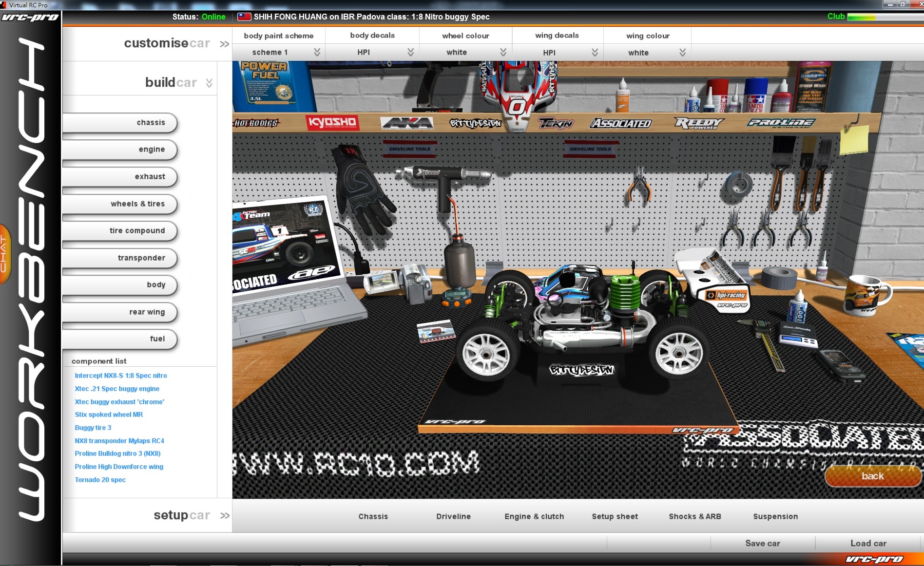Select Buggy tire 3 component
924x566 pixels.
pyautogui.click(x=93, y=428)
